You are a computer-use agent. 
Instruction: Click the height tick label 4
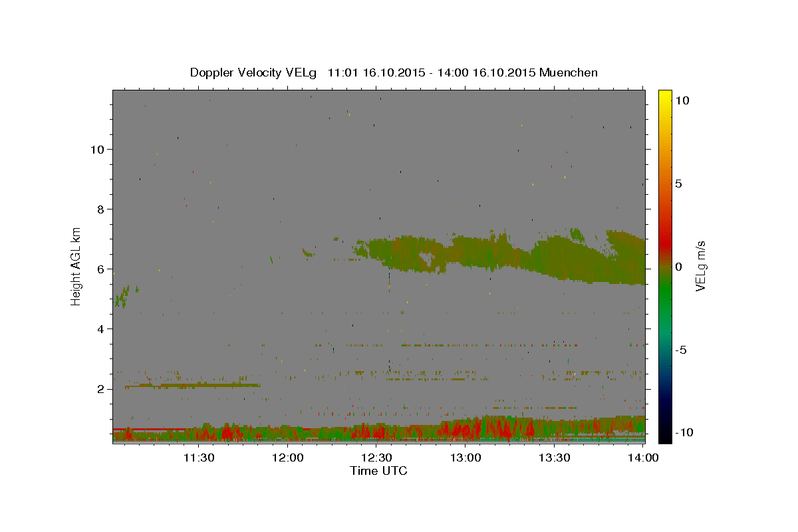[x=101, y=329]
